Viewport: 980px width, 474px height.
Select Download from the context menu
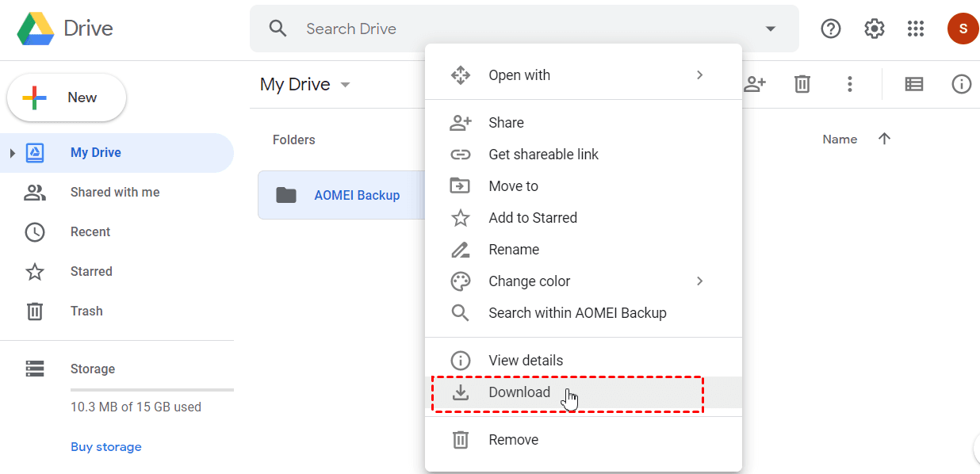(519, 392)
